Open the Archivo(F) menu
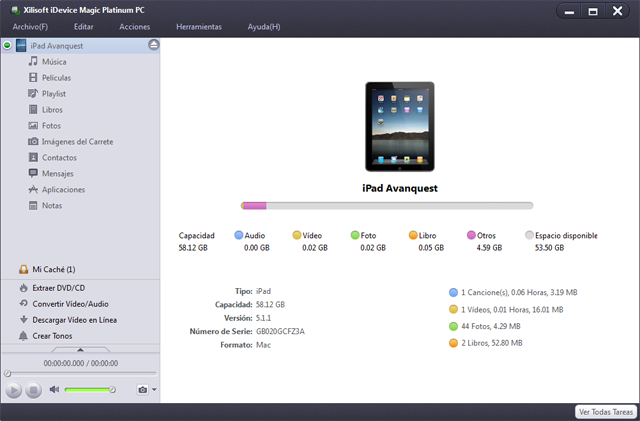 [30, 27]
